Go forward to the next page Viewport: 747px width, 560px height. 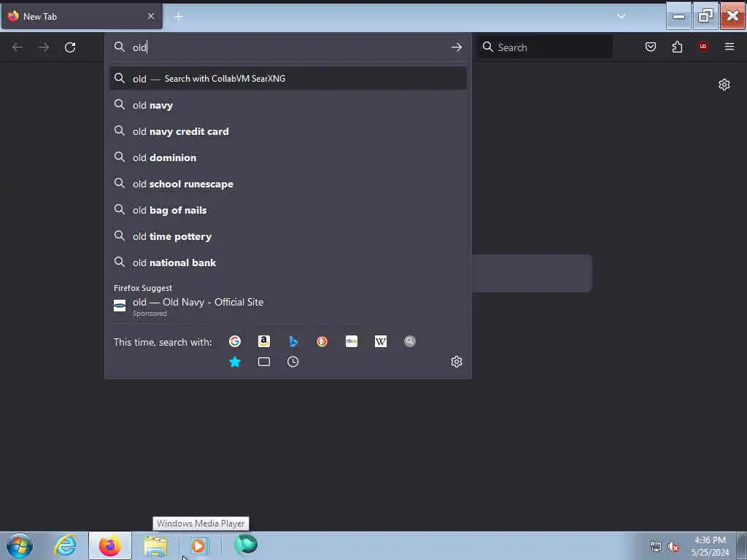tap(44, 47)
